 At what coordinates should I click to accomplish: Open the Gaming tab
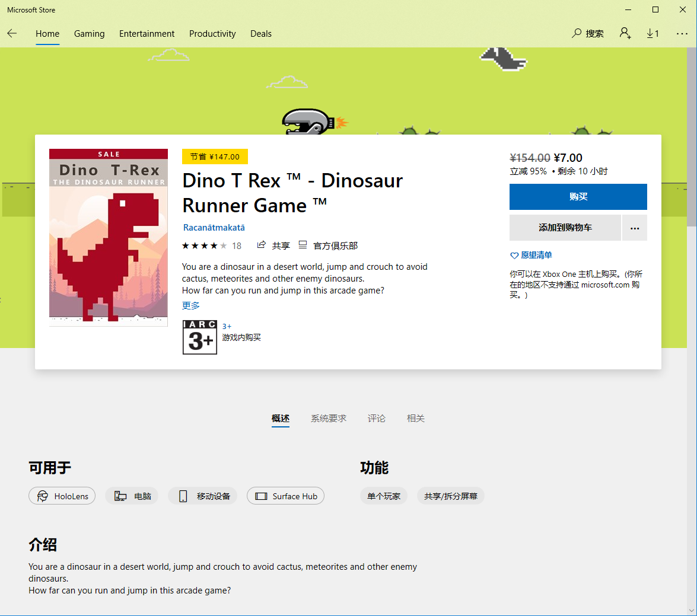click(90, 34)
